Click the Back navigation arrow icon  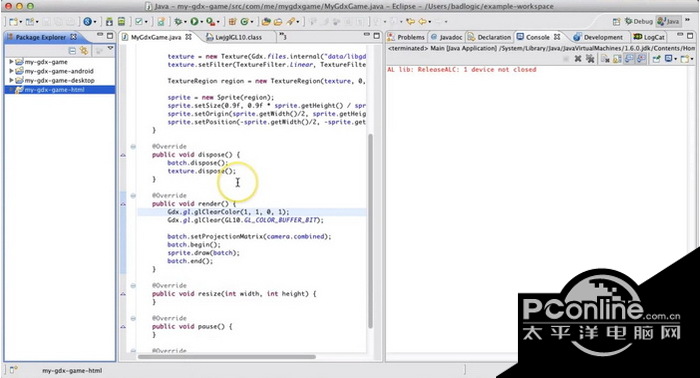point(422,21)
